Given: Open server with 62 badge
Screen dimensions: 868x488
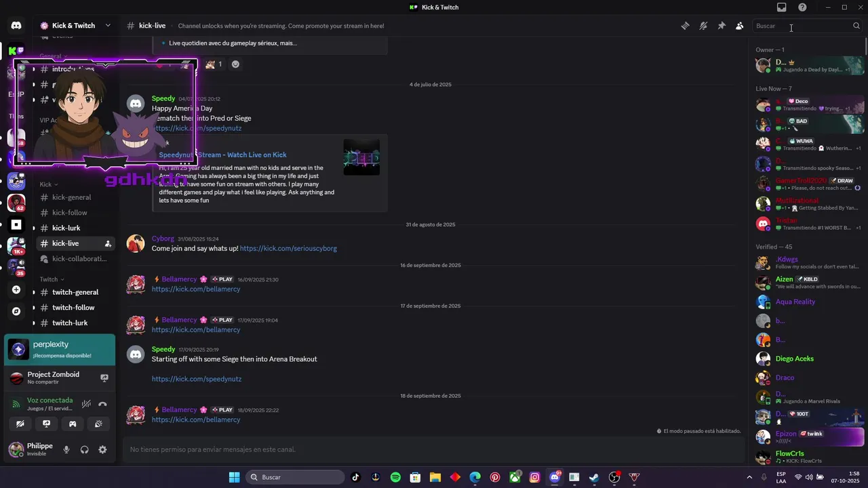Looking at the screenshot, I should [x=16, y=203].
